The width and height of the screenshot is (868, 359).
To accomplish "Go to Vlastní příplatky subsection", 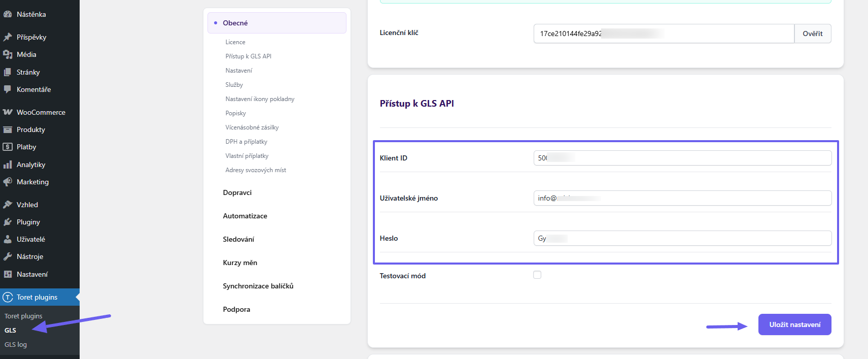I will coord(247,156).
